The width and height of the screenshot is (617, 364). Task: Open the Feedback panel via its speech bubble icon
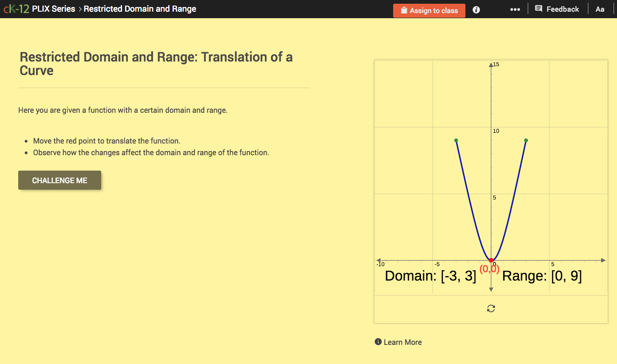[x=539, y=8]
